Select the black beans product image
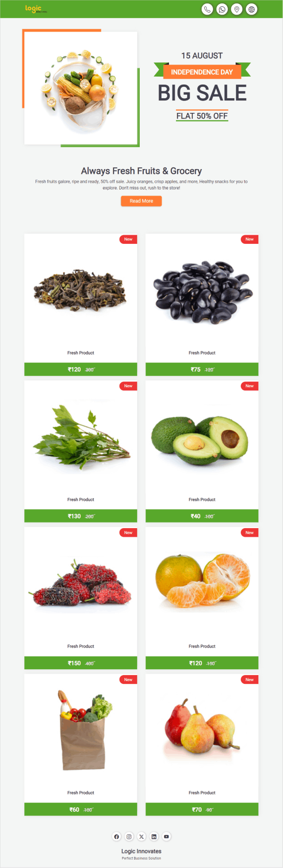Image resolution: width=283 pixels, height=868 pixels. click(202, 293)
